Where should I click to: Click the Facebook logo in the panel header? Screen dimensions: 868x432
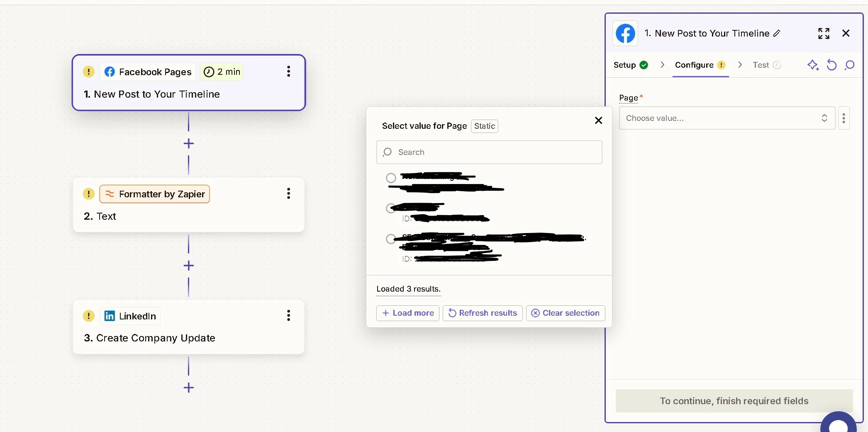pyautogui.click(x=625, y=33)
